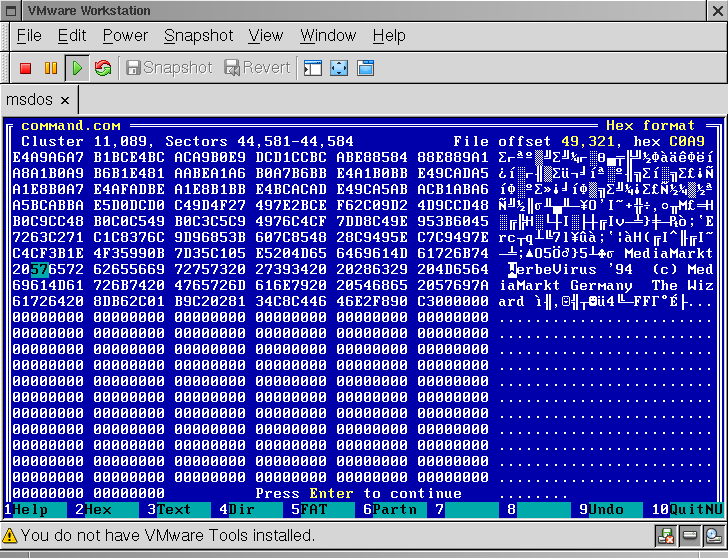This screenshot has height=558, width=728.
Task: Click the file offset value 49,321
Action: pyautogui.click(x=588, y=142)
